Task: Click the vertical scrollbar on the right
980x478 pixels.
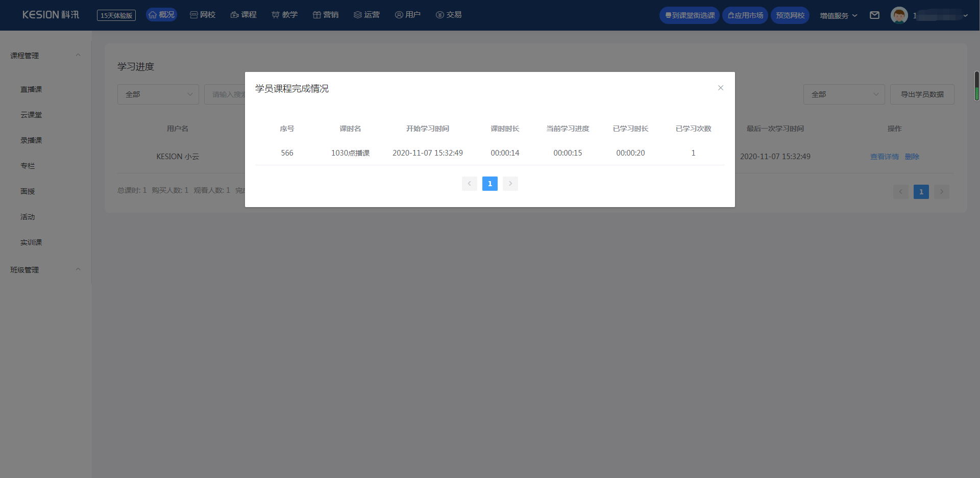Action: pyautogui.click(x=976, y=86)
